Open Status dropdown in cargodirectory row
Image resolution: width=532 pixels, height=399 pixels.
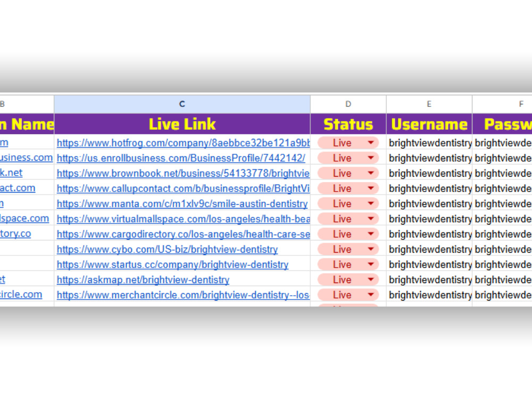tap(371, 234)
